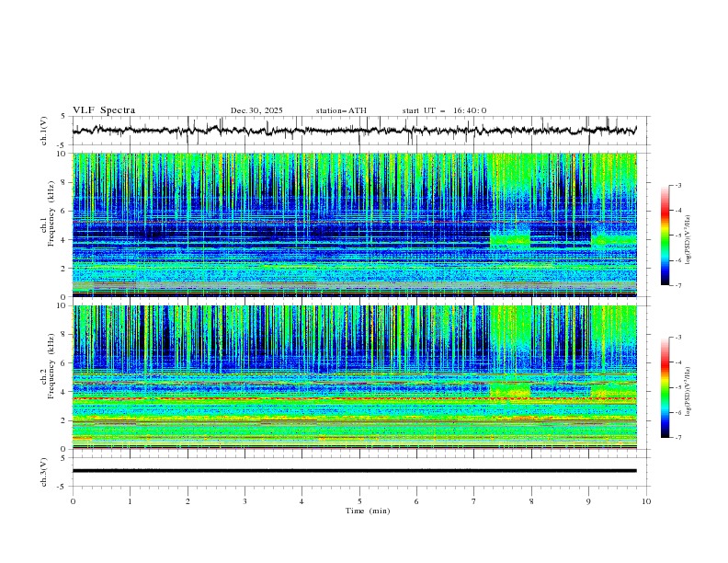
Task: Click the "ch.3(V)" axis label
Action: pyautogui.click(x=44, y=472)
